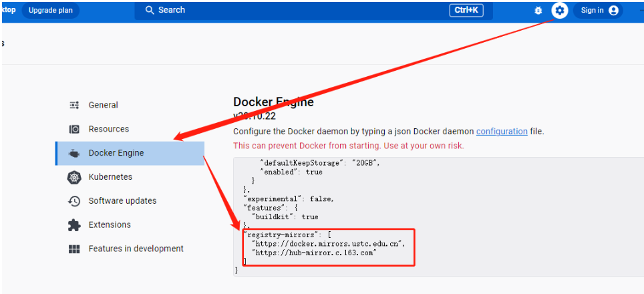This screenshot has width=644, height=294.
Task: Open the General settings section
Action: [x=103, y=105]
